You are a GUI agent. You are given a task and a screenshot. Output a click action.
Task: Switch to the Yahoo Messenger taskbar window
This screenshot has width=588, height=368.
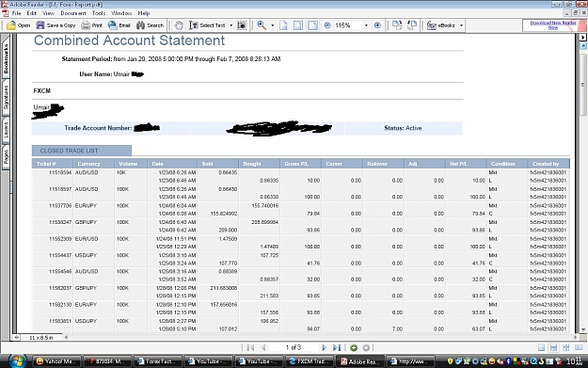[56, 361]
